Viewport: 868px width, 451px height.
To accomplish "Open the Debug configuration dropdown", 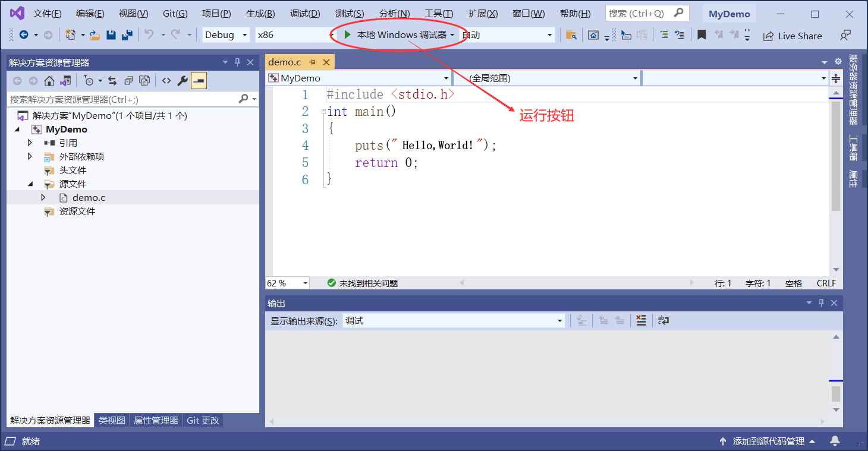I will [226, 35].
